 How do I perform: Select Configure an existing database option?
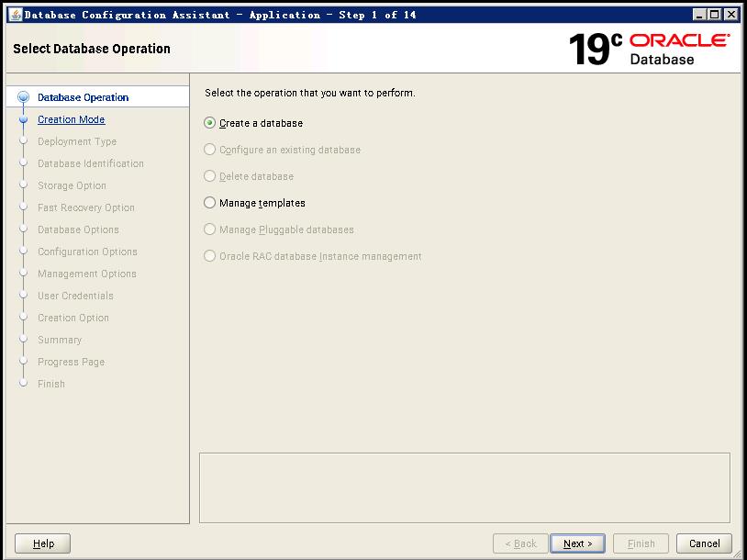pyautogui.click(x=209, y=150)
